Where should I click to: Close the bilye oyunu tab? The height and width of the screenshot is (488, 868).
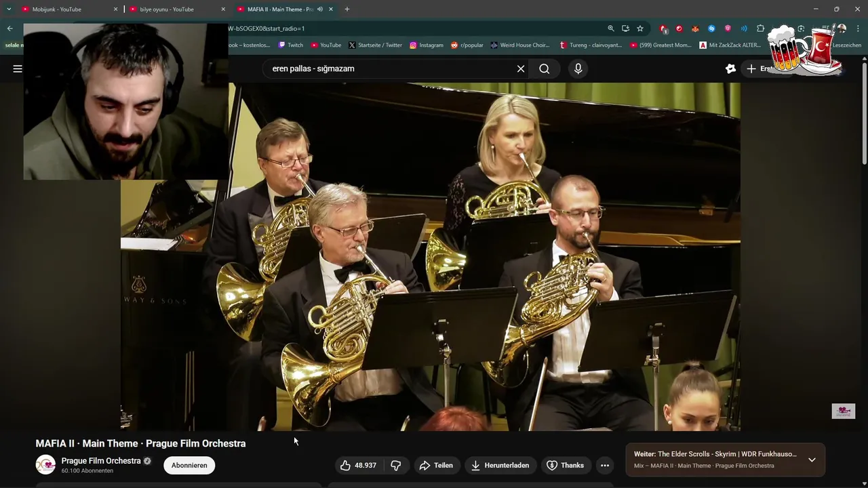click(x=223, y=9)
